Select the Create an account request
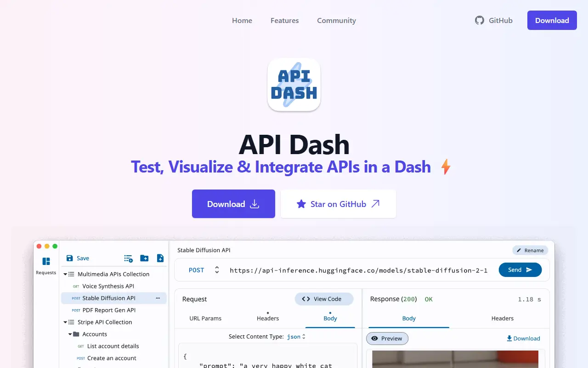 pos(112,358)
